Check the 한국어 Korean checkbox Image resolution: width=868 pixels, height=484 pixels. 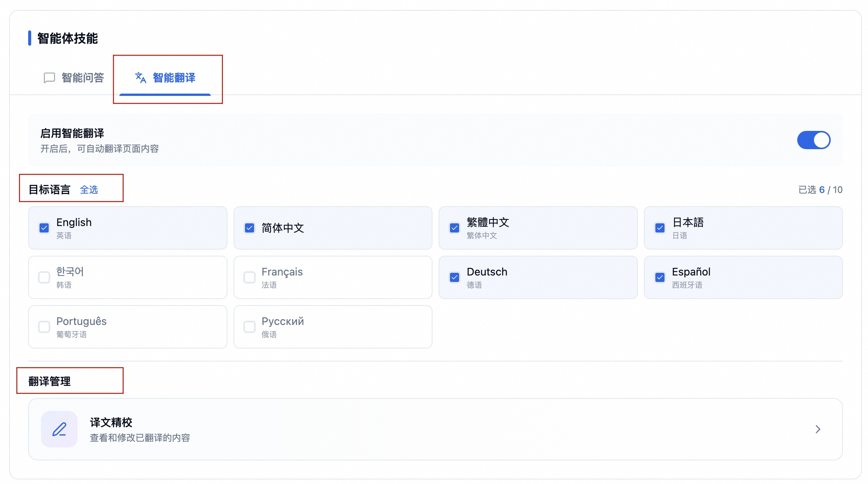44,277
